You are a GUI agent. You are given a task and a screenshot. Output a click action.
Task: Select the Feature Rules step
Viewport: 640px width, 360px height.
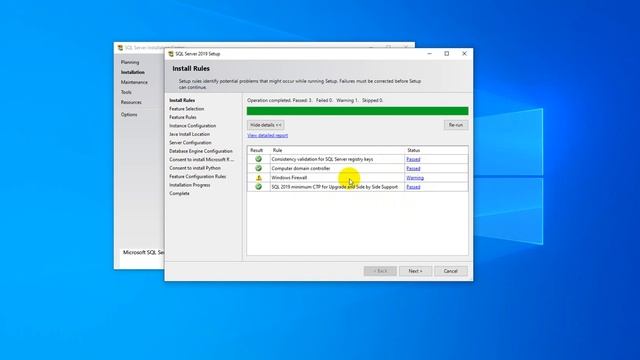tap(183, 117)
